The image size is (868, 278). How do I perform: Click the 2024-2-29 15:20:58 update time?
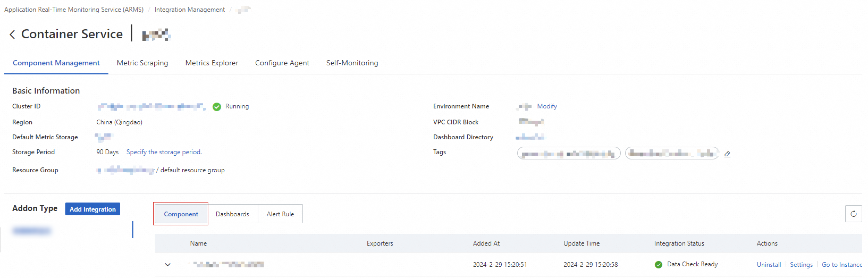pos(591,264)
